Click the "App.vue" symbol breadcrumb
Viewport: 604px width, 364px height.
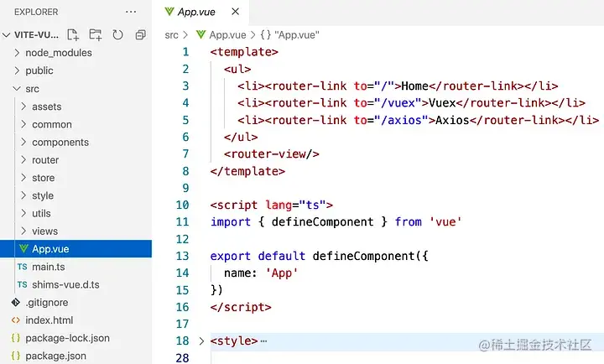(297, 35)
